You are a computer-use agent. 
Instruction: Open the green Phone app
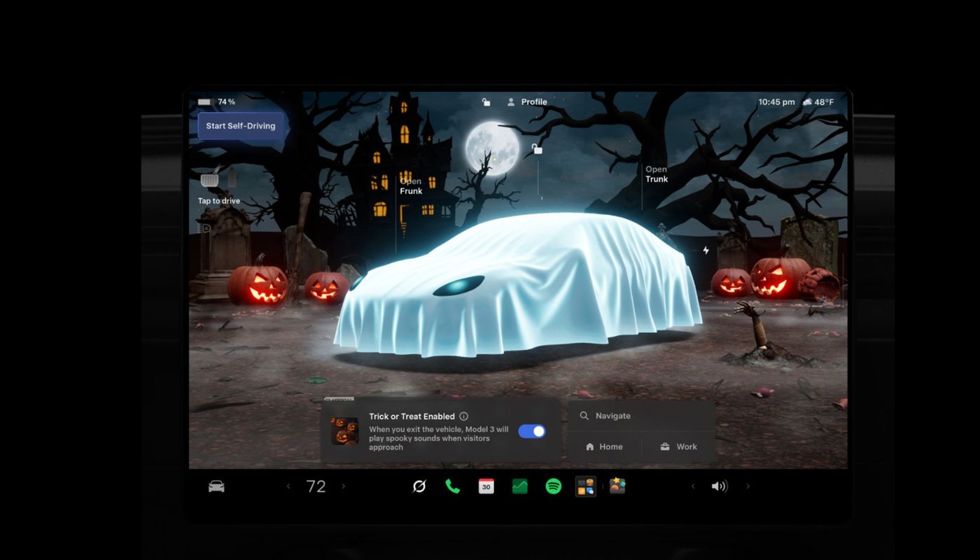(x=453, y=486)
